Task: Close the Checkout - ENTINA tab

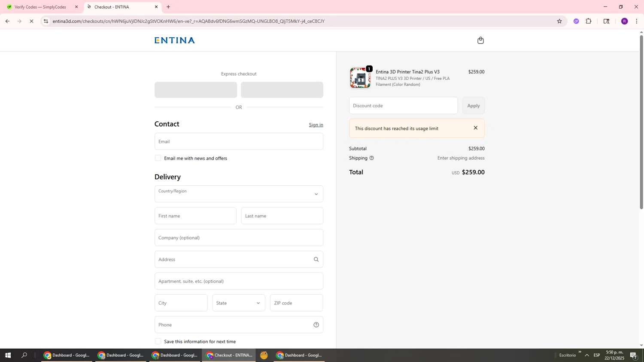Action: click(156, 7)
